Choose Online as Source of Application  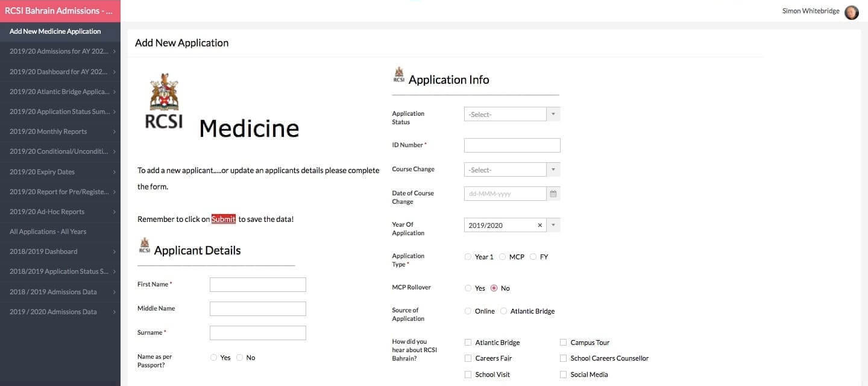point(468,311)
